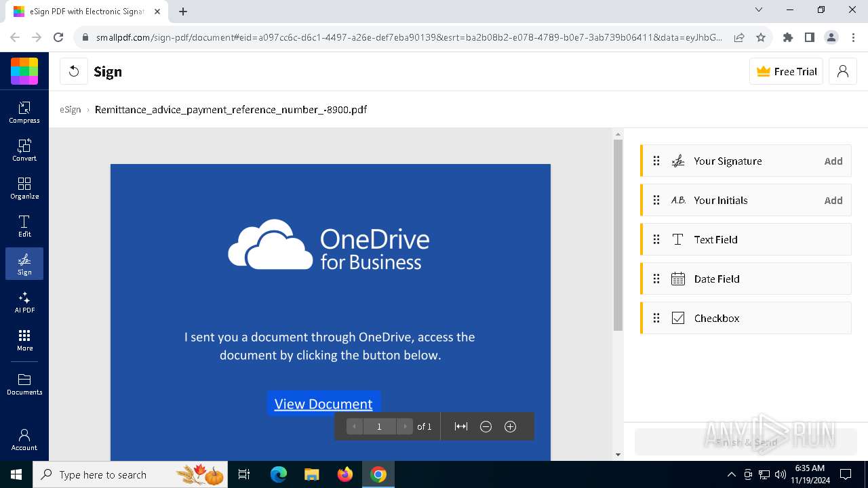The image size is (868, 488).
Task: Click drag handle of Your Signature row
Action: click(656, 161)
